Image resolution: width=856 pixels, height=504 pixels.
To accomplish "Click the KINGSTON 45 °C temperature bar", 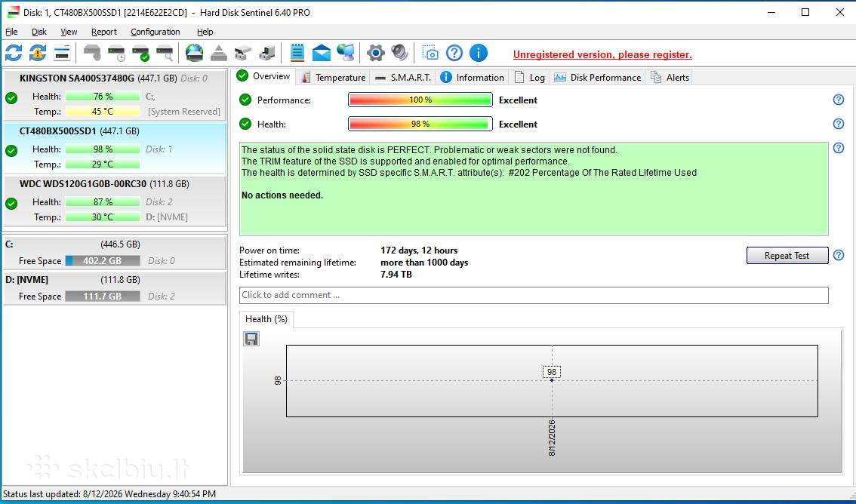I will (x=103, y=111).
